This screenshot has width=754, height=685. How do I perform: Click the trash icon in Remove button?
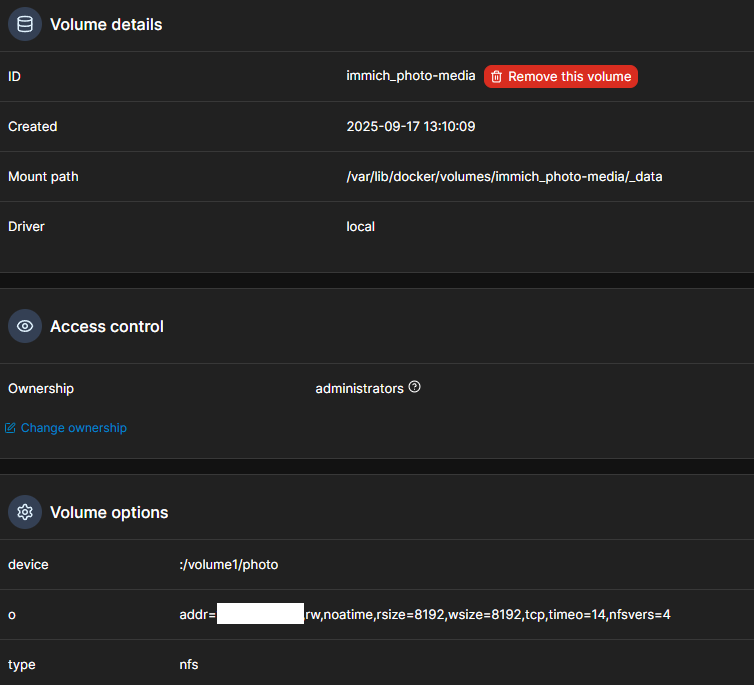click(496, 77)
